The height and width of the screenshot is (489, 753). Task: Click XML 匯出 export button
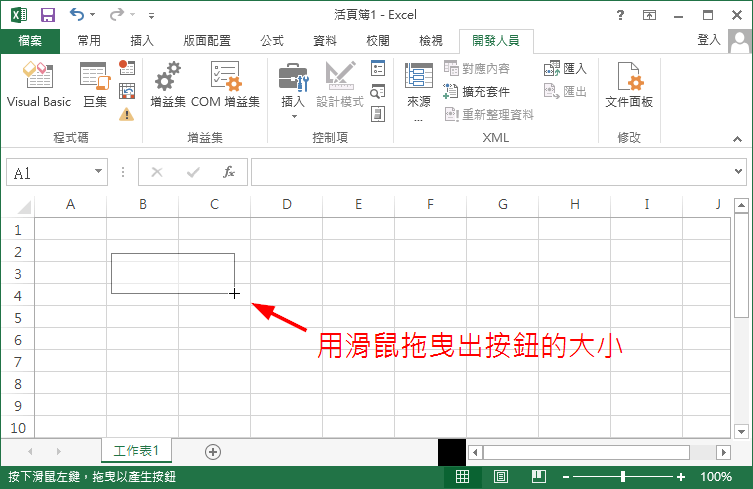[x=565, y=91]
